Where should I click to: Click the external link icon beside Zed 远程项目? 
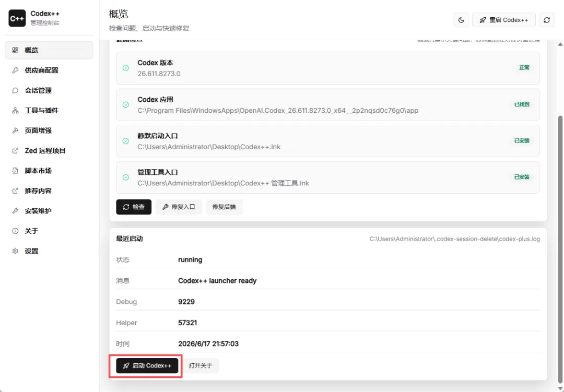pyautogui.click(x=15, y=151)
